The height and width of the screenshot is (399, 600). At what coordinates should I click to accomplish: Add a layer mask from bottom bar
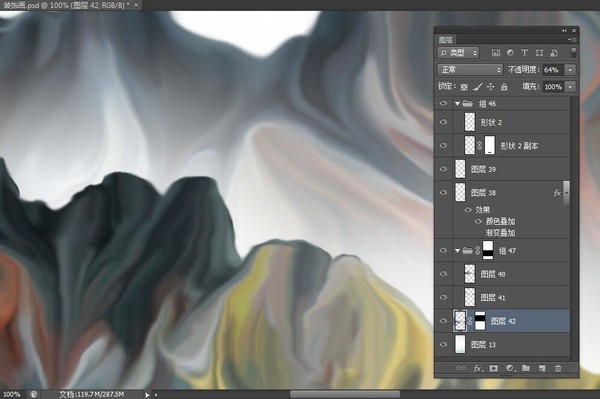coord(494,368)
